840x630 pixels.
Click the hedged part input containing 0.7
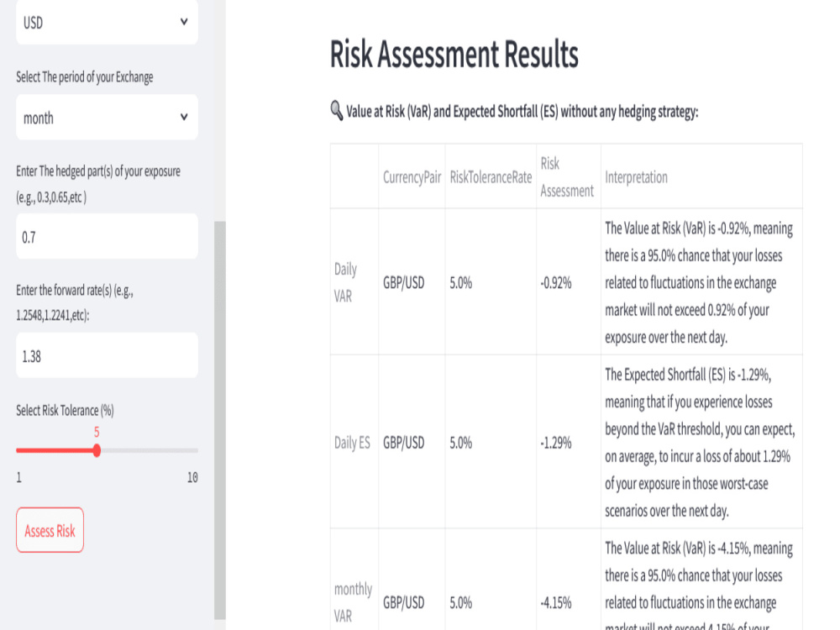106,236
